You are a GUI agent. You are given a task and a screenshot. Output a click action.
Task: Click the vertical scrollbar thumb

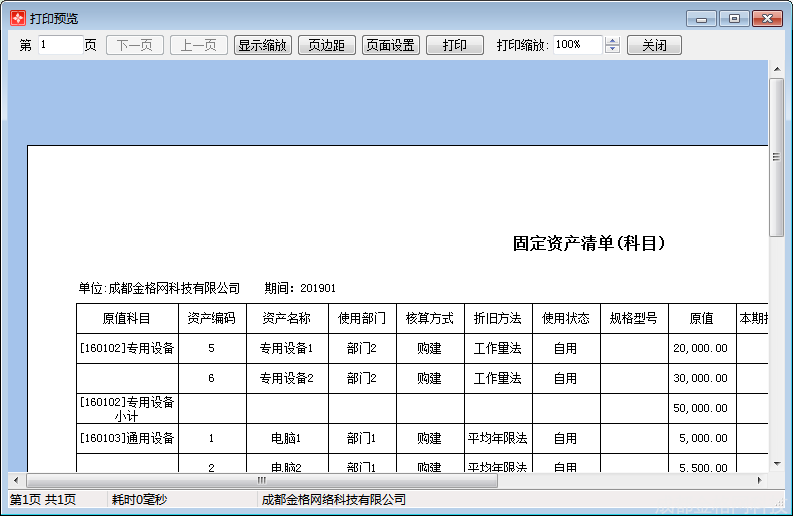pos(776,157)
